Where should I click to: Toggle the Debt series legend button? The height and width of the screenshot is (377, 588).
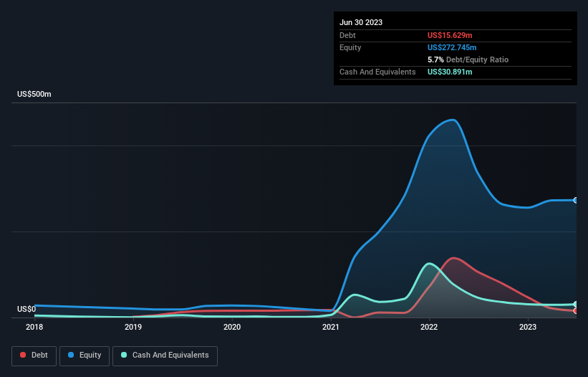coord(34,355)
